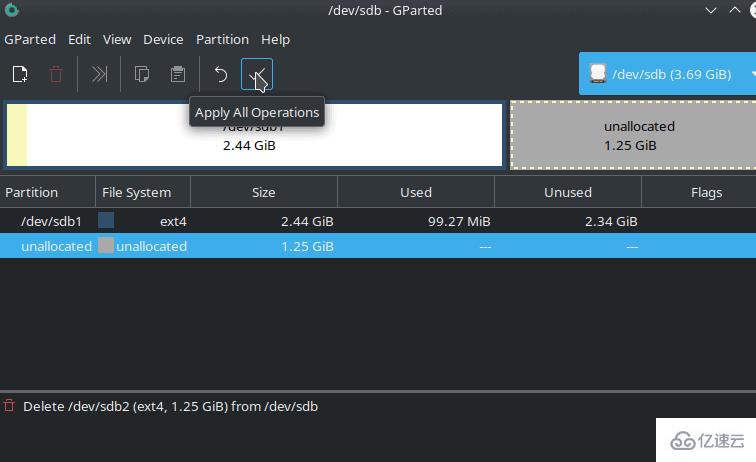This screenshot has height=462, width=756.
Task: Click the window minimize chevron-down button
Action: 711,10
